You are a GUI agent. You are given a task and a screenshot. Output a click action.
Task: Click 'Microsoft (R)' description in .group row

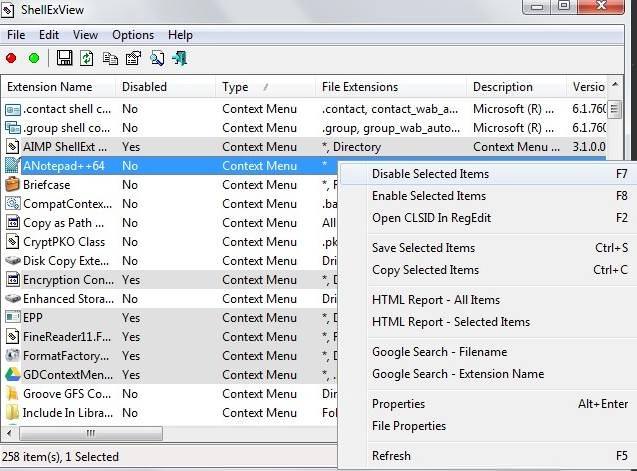coord(514,128)
